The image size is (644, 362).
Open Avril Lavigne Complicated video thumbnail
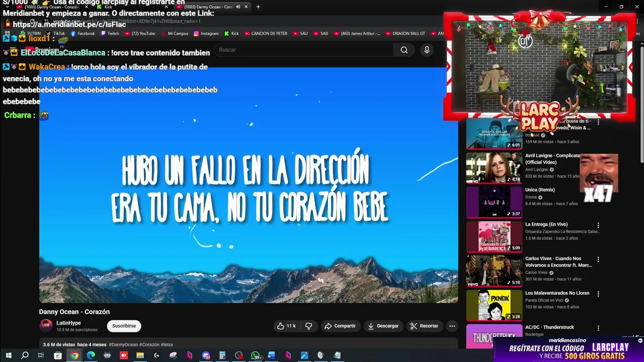494,167
